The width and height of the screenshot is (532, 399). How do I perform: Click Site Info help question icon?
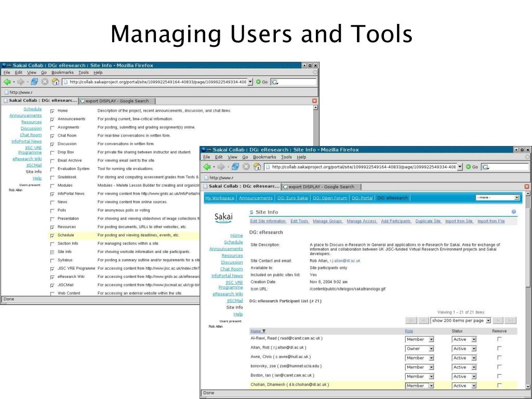pyautogui.click(x=514, y=212)
